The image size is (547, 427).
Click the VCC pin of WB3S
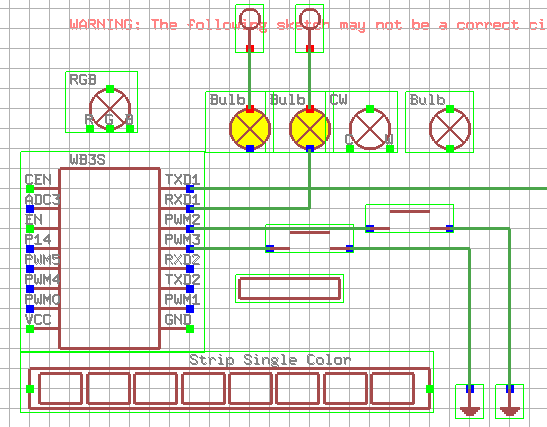30,329
